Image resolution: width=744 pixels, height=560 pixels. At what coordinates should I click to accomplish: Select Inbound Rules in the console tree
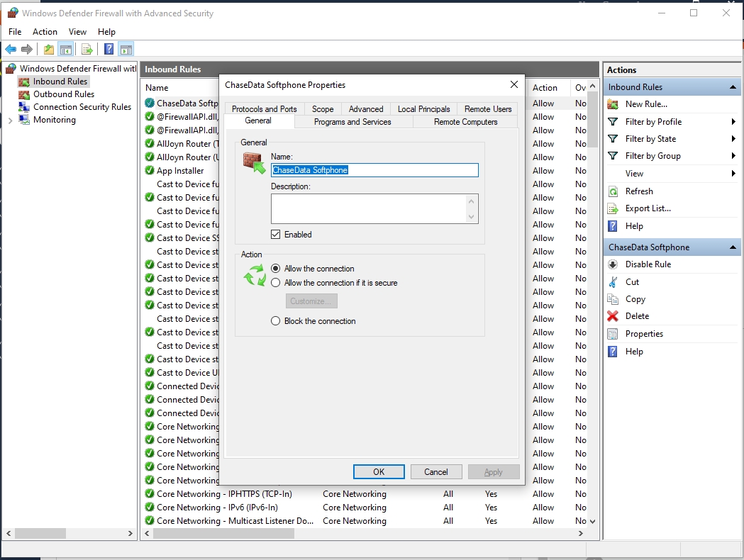[x=60, y=82]
